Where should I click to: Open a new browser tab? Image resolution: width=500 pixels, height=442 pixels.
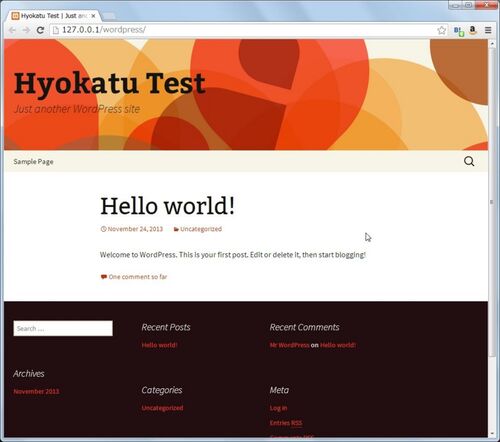click(x=108, y=16)
